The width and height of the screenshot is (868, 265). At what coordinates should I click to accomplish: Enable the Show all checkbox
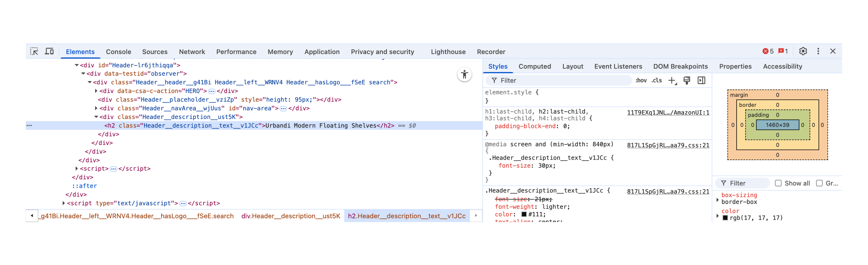(x=778, y=183)
